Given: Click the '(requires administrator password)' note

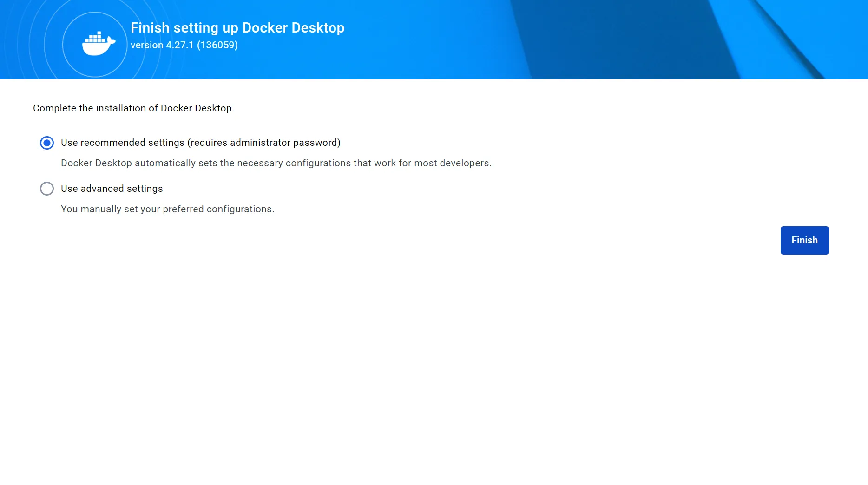Looking at the screenshot, I should (x=264, y=143).
